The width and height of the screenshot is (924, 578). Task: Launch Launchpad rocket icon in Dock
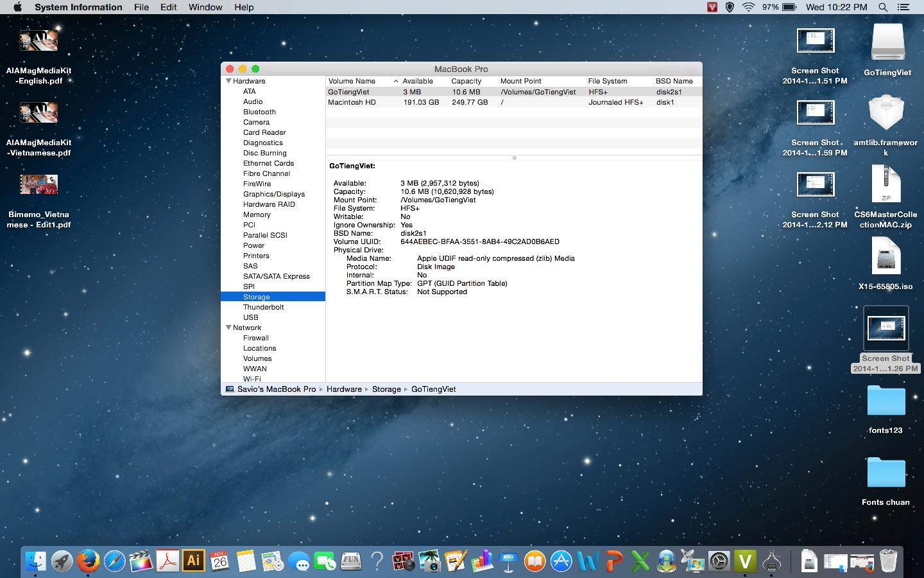[62, 561]
